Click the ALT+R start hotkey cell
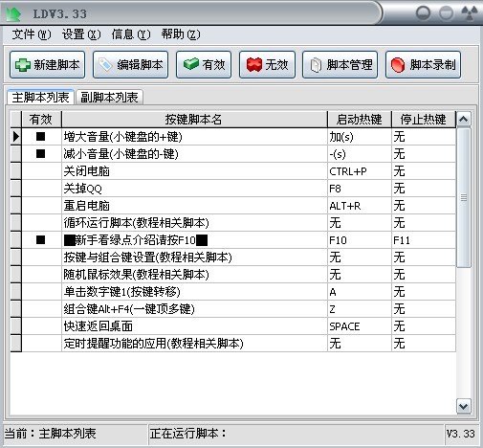The width and height of the screenshot is (483, 448). tap(360, 206)
